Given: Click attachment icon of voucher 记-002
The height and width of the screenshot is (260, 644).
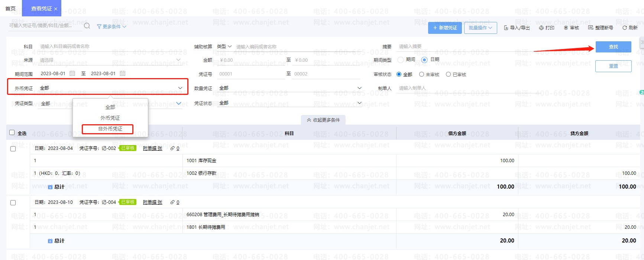Looking at the screenshot, I should [x=172, y=148].
